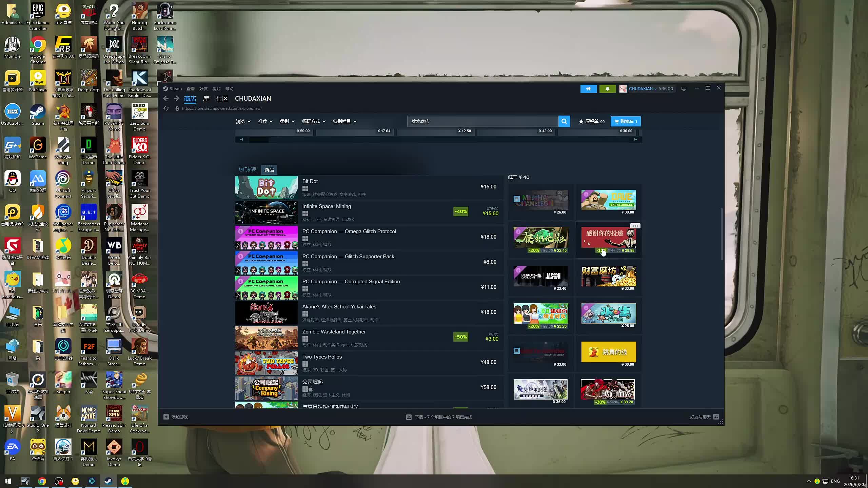The image size is (868, 488).
Task: Switch to Steam in the taskbar
Action: coord(108,481)
